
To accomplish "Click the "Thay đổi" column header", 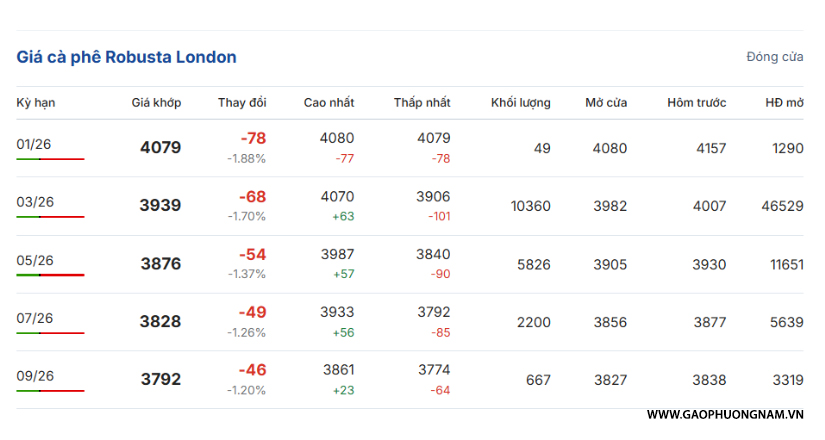I will coord(242,103).
